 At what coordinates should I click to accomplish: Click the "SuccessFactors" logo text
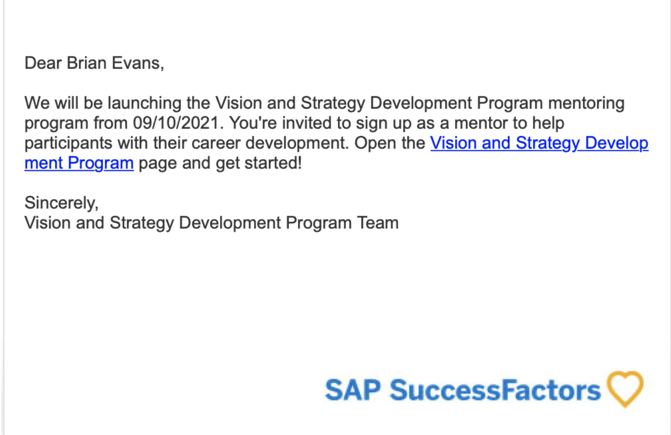(495, 388)
